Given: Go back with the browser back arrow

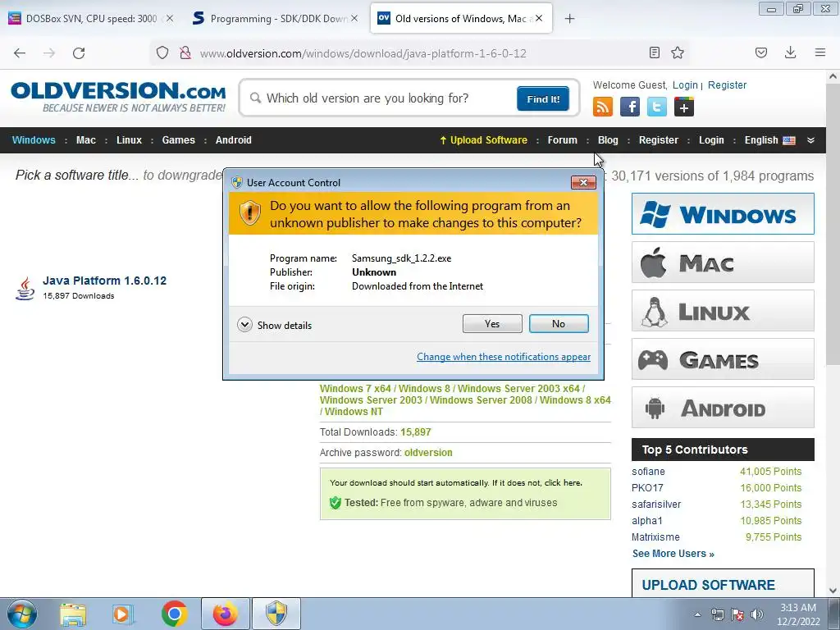Looking at the screenshot, I should [20, 53].
